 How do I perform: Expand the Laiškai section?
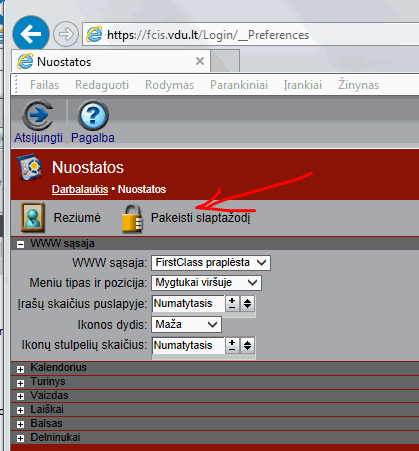click(20, 410)
